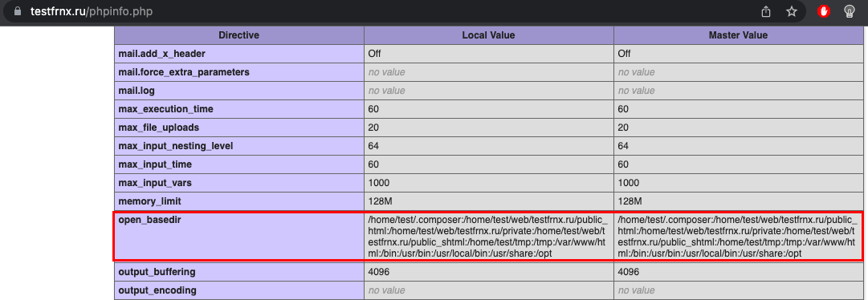This screenshot has height=300, width=868.
Task: Click local no value for mail.force_extra_parameters
Action: (x=386, y=72)
